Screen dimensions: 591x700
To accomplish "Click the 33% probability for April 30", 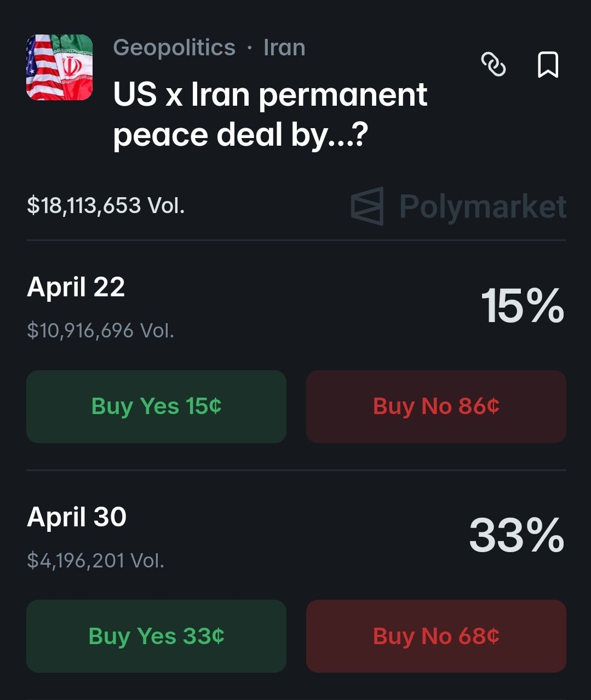I will tap(516, 535).
